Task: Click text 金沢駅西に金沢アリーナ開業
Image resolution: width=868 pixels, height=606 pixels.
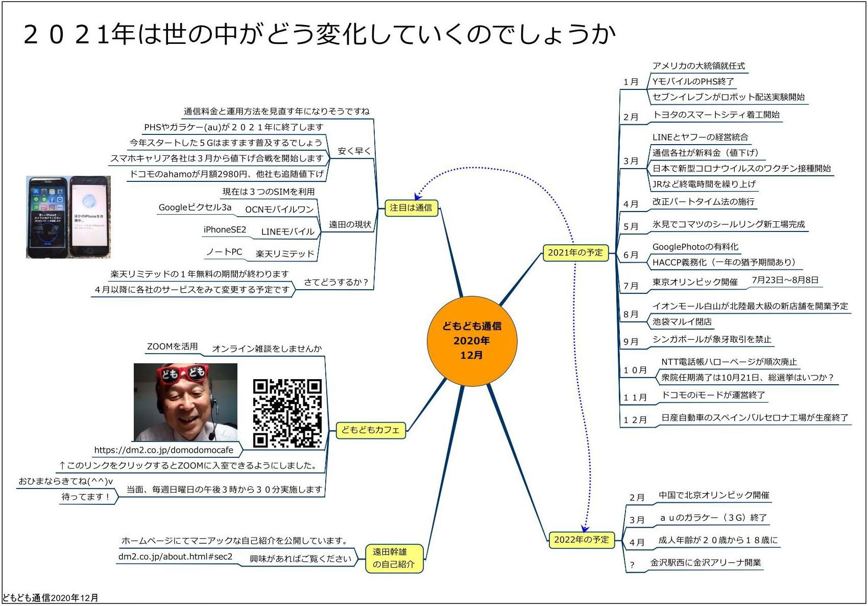Action: tap(706, 563)
